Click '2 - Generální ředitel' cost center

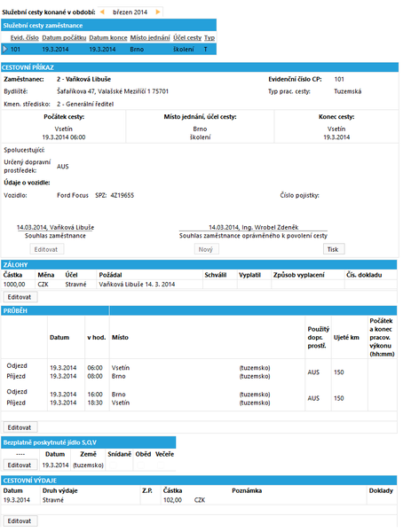[x=85, y=104]
